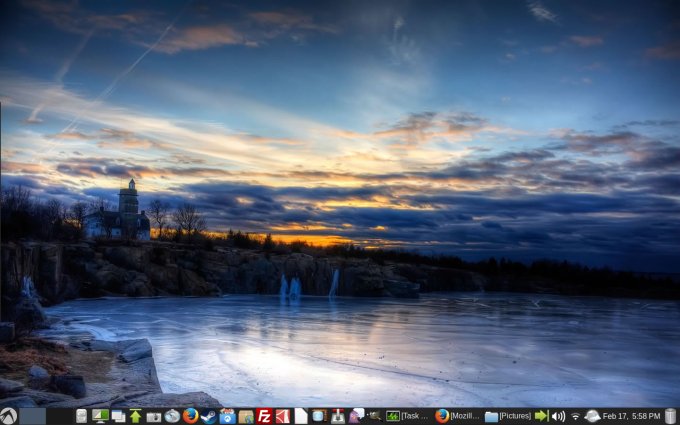Launch the silver disc launcher icon
The width and height of the screenshot is (680, 425).
[x=172, y=416]
